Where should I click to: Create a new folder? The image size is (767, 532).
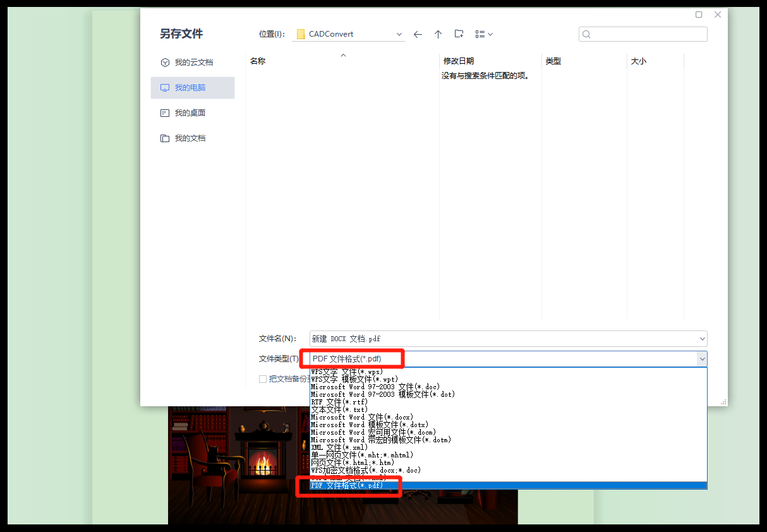click(x=459, y=34)
